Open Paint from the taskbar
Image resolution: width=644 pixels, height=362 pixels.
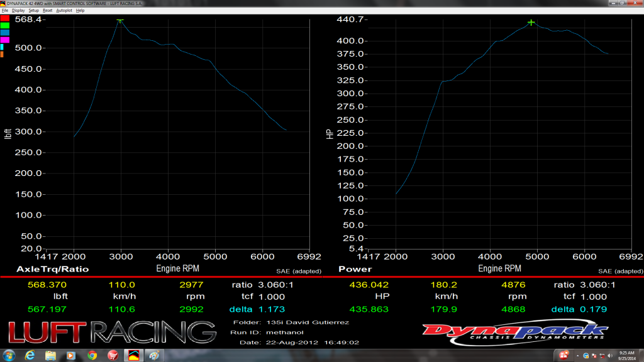click(153, 355)
